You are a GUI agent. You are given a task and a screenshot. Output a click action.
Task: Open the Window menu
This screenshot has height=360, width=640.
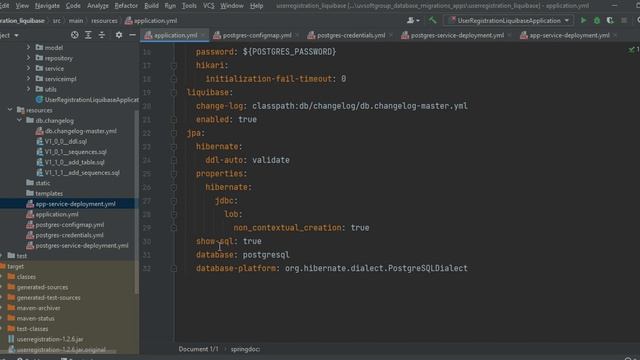(231, 6)
